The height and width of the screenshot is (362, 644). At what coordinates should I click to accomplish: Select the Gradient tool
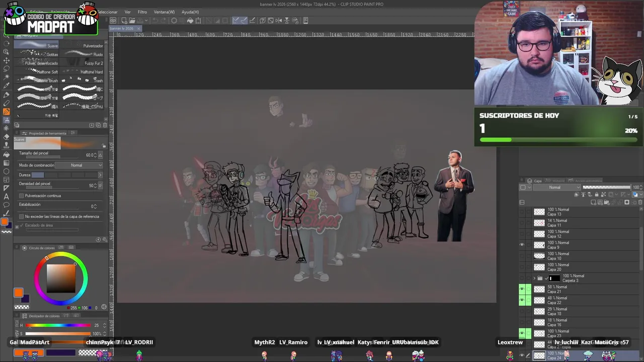tap(6, 163)
